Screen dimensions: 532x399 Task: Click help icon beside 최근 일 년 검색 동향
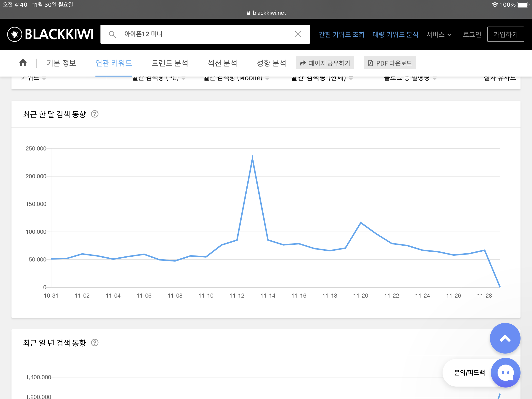[x=95, y=343]
